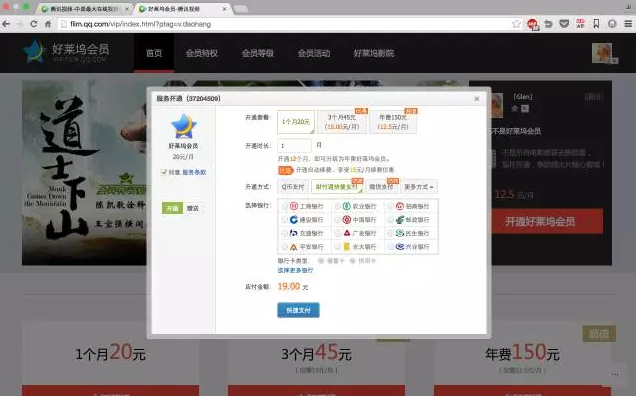Choose the 储蓄卡 card type radio

(x=321, y=260)
